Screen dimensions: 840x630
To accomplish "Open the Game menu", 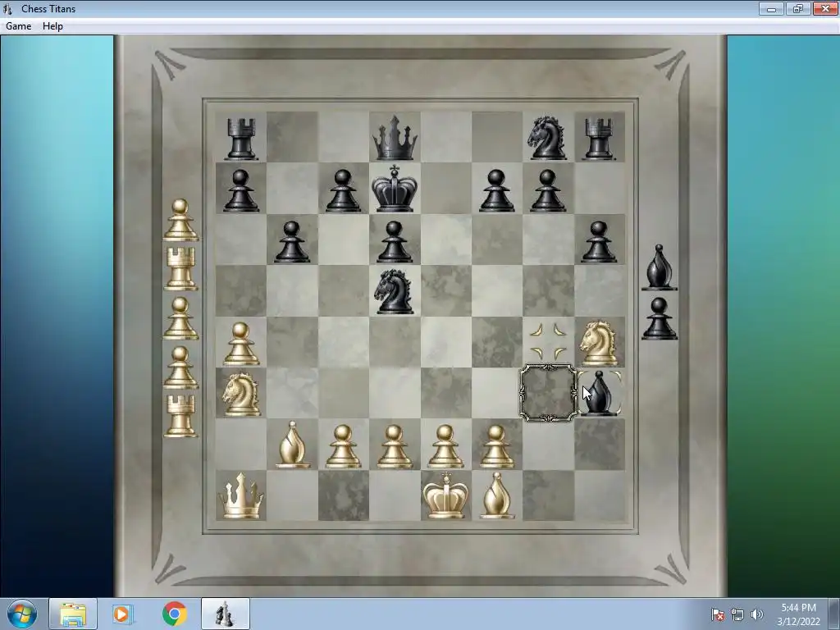I will [18, 25].
